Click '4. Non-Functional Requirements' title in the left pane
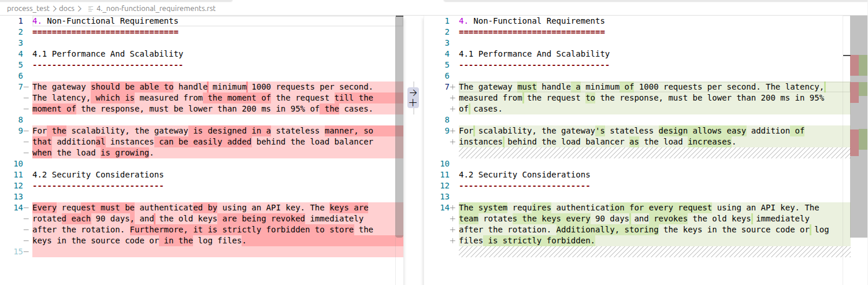The image size is (868, 285). click(x=105, y=21)
